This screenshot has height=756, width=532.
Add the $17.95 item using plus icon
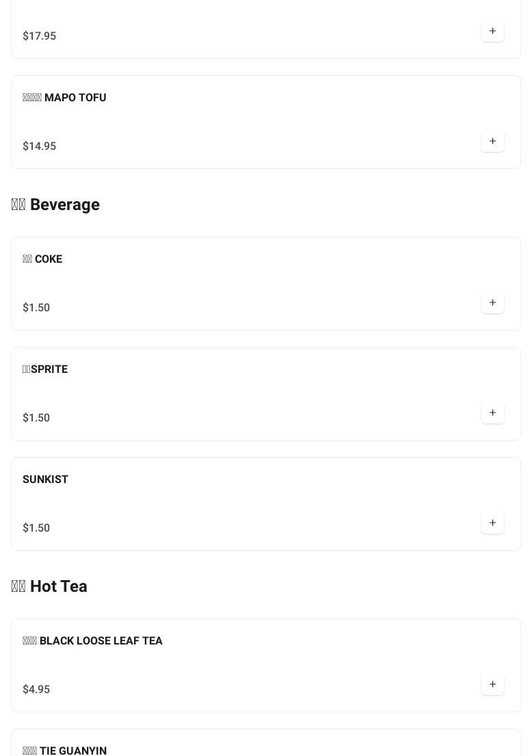492,31
